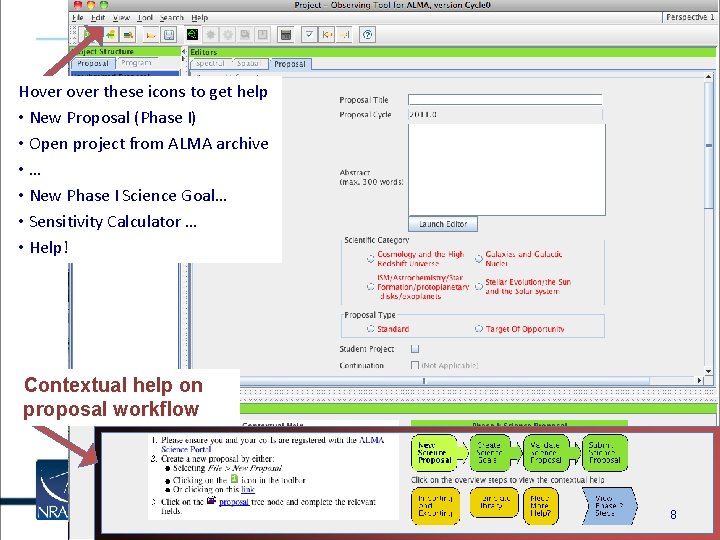The height and width of the screenshot is (540, 720).
Task: Open the View menu
Action: 121,17
